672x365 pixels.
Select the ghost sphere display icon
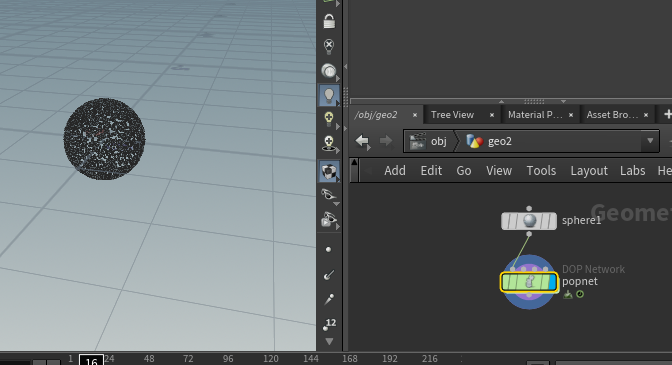[329, 71]
